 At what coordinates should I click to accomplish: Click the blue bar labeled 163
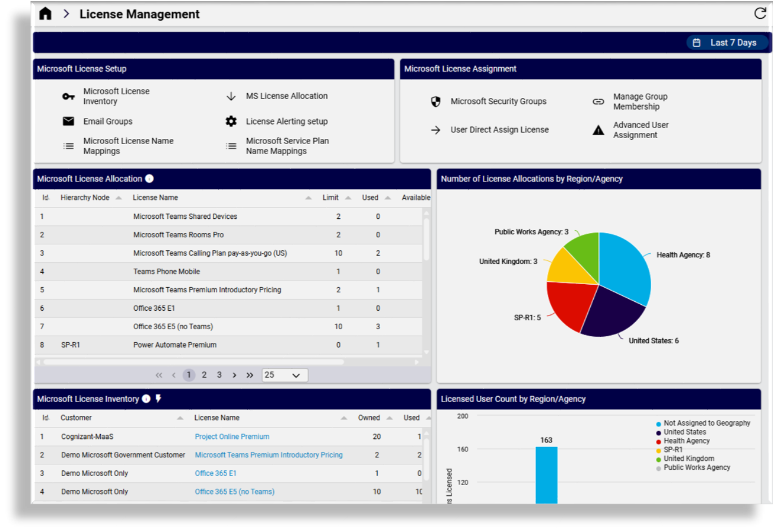tap(546, 475)
